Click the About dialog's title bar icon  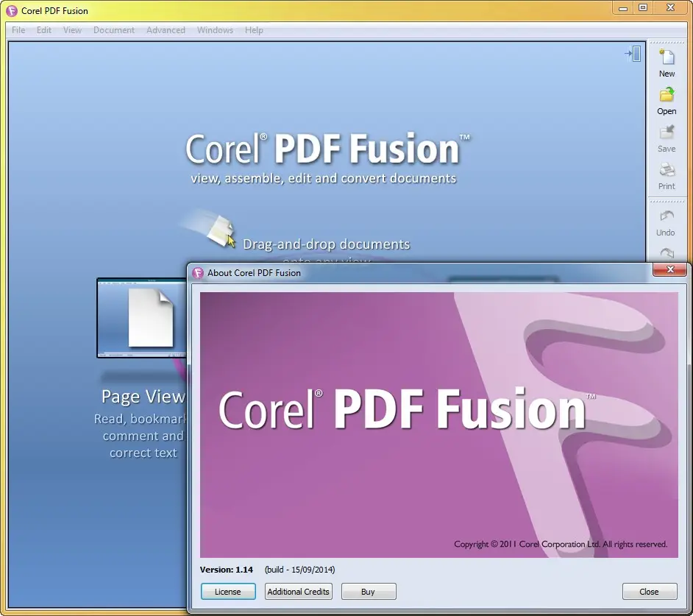[x=198, y=273]
